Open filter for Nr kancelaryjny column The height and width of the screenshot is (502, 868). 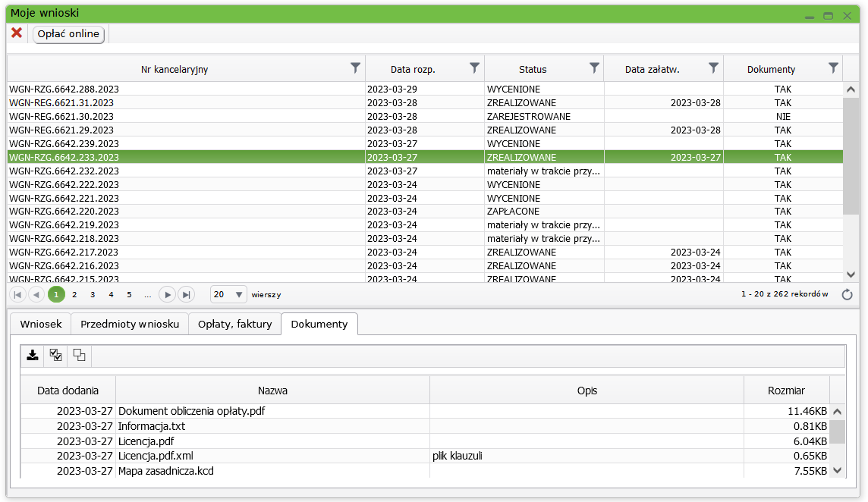355,68
